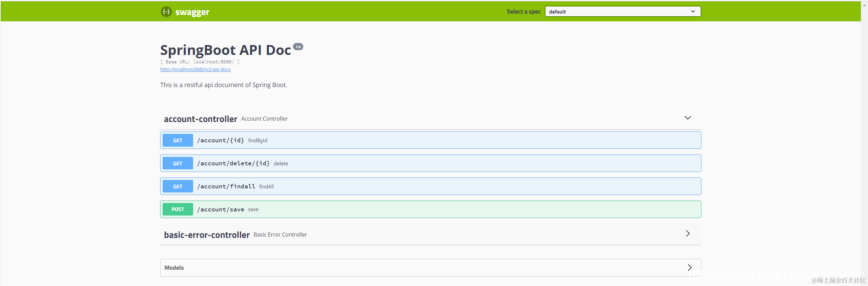
Task: Open the GET /account/findall operation
Action: tap(431, 186)
